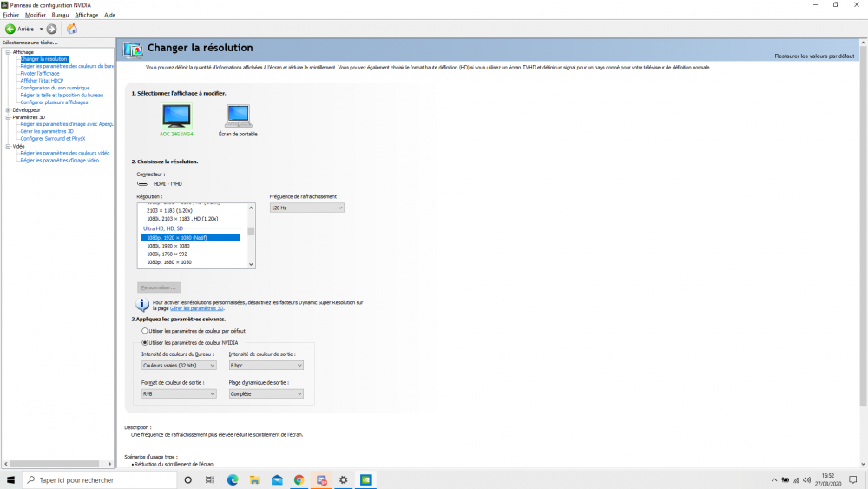This screenshot has width=868, height=489.
Task: Open Régler les paramètres d'image vidéo
Action: (59, 160)
